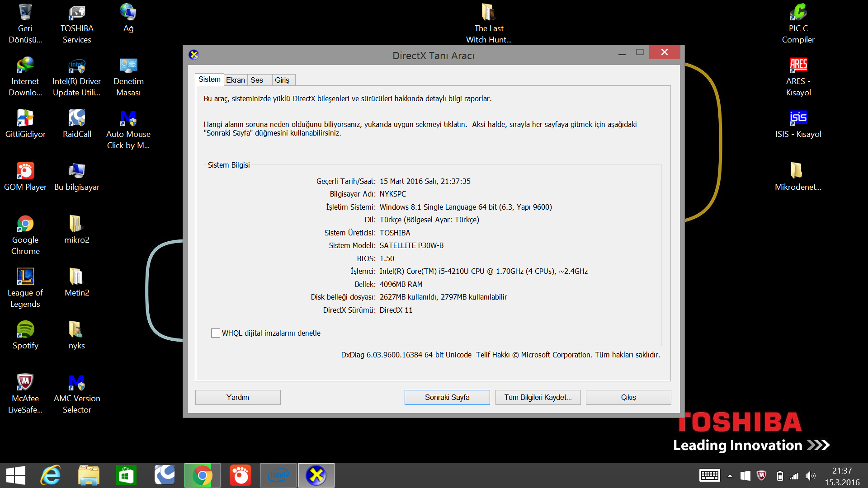868x488 pixels.
Task: Click the DirectX title bar icon
Action: (x=194, y=55)
